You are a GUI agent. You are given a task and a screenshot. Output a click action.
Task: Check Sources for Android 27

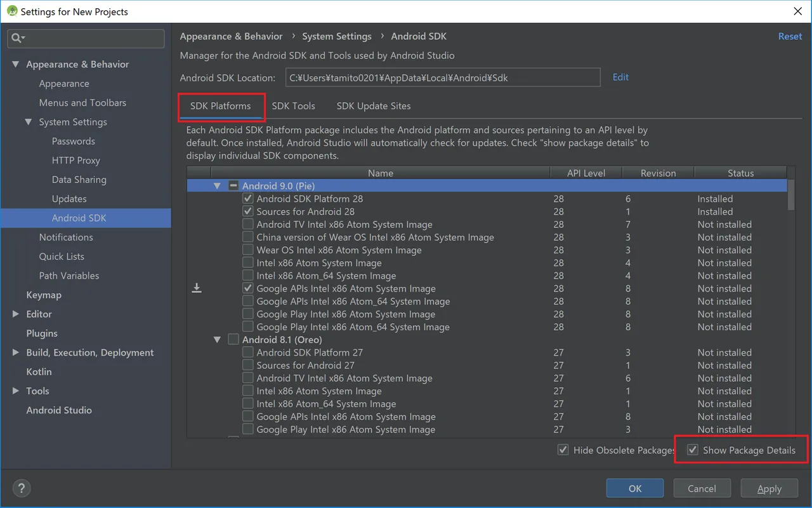click(x=248, y=365)
